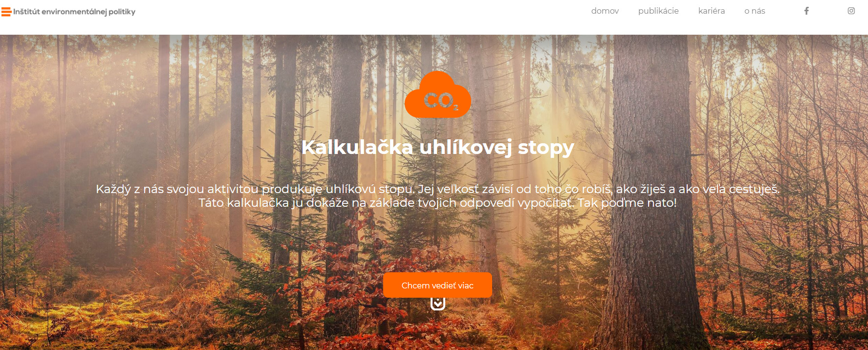Click the sentence starting Táto kalkulačka

(x=386, y=203)
